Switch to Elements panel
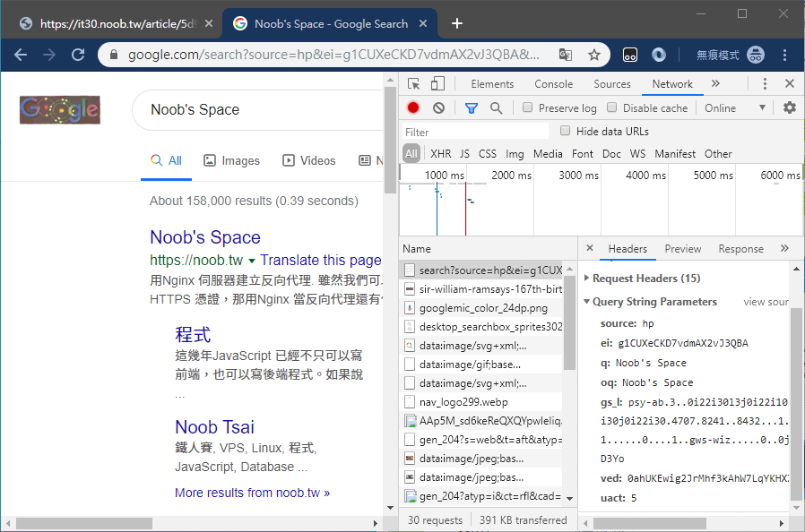This screenshot has height=532, width=805. pyautogui.click(x=492, y=84)
